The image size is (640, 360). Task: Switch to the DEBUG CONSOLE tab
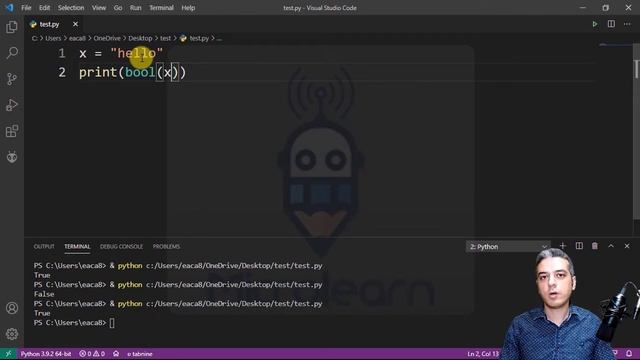pyautogui.click(x=122, y=247)
